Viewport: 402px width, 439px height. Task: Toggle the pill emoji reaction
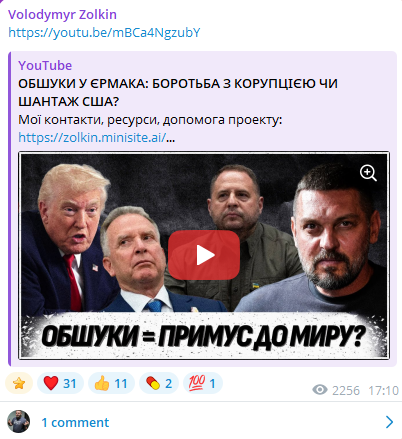point(159,383)
